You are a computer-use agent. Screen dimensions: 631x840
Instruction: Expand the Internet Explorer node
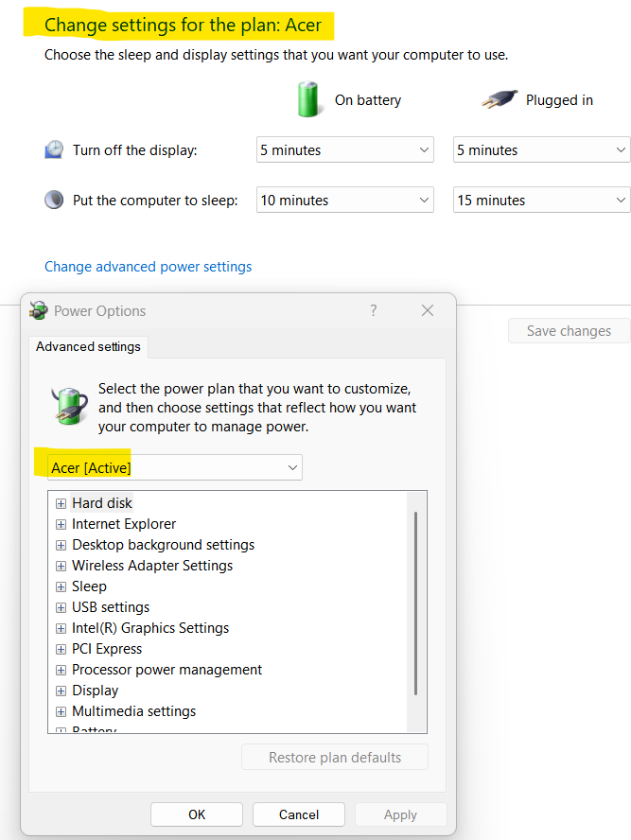coord(61,524)
